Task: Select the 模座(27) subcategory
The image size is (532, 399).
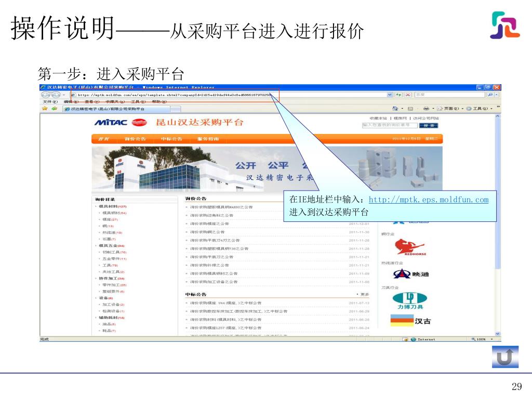Action: click(110, 220)
